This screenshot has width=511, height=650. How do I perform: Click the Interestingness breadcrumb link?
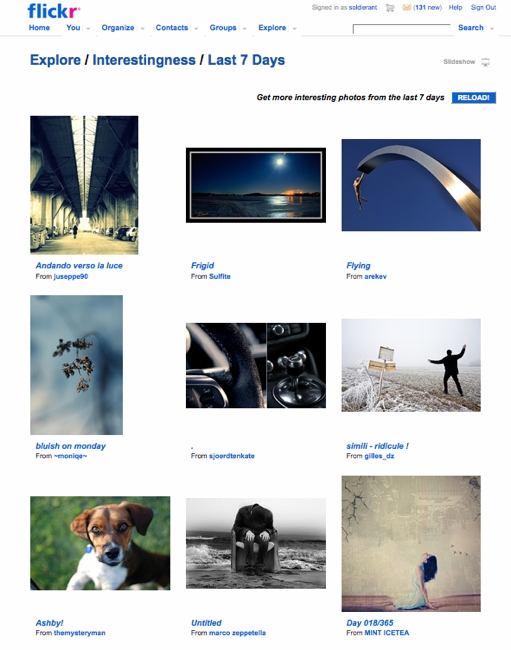tap(144, 60)
